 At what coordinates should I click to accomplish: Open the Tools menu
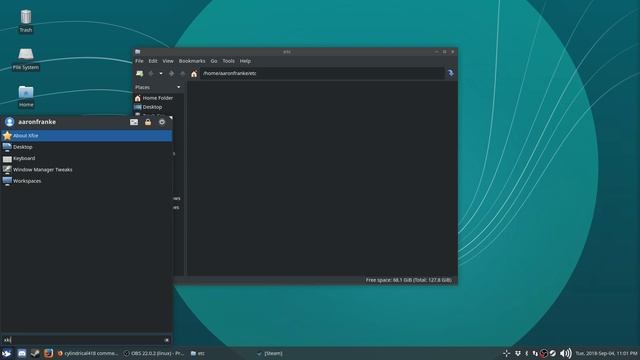click(228, 61)
